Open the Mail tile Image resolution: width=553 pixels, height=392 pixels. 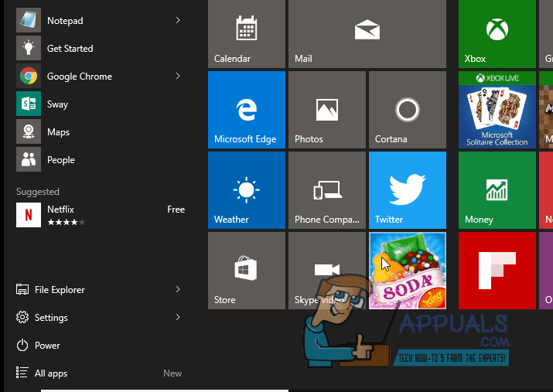point(367,34)
